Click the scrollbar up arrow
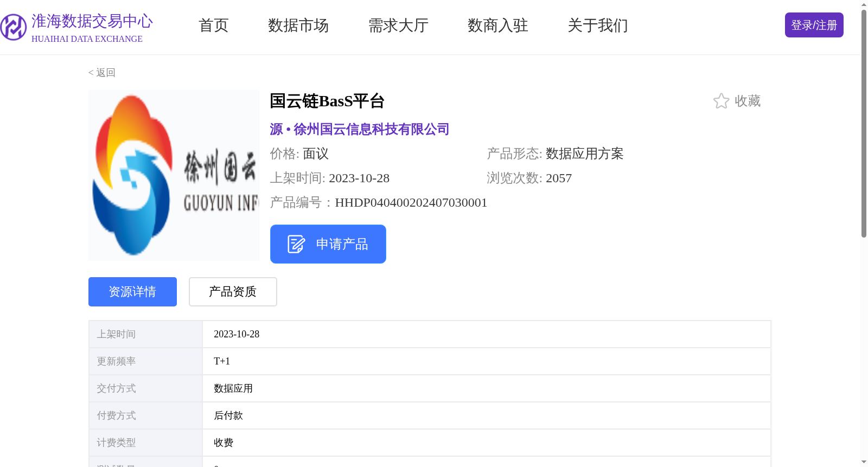Viewport: 868px width, 467px height. [x=864, y=4]
